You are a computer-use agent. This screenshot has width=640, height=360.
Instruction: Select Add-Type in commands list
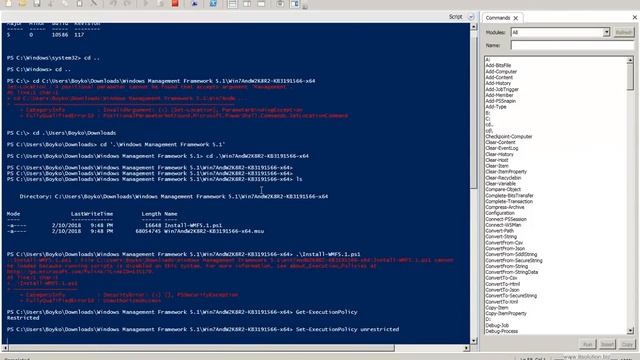(x=496, y=107)
